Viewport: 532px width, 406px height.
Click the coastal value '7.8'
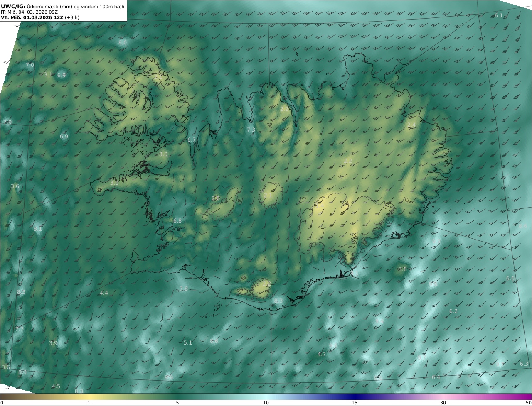[184, 289]
